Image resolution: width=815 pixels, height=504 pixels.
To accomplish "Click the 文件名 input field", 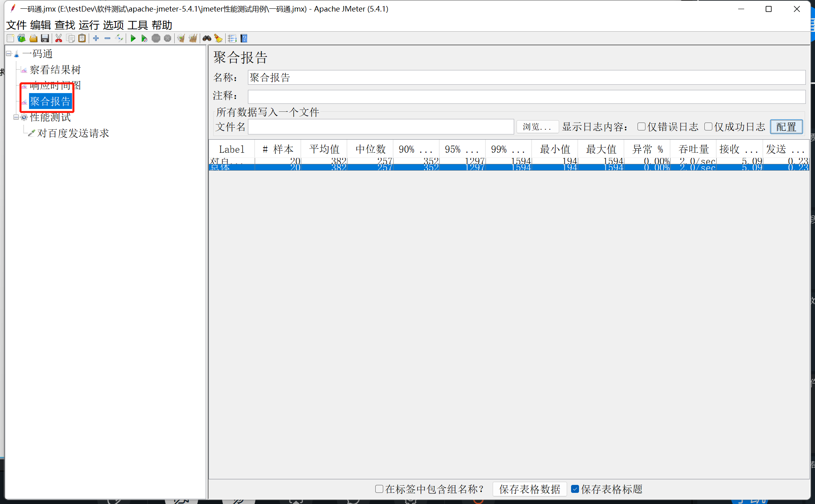I will (x=380, y=126).
